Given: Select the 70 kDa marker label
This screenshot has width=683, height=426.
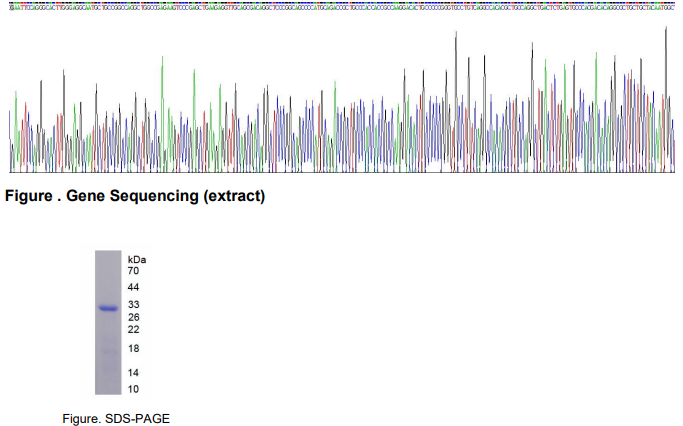Looking at the screenshot, I should 134,271.
